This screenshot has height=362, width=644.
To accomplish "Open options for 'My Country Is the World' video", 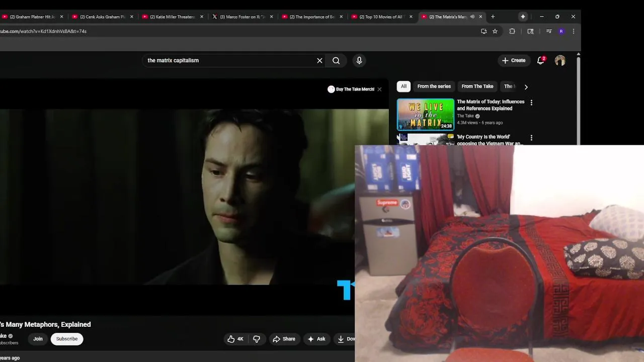I will (531, 138).
